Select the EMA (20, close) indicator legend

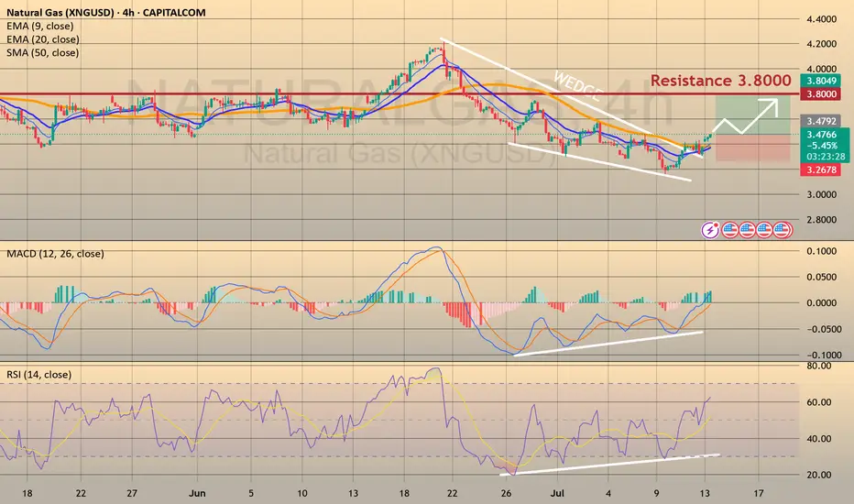[x=42, y=39]
